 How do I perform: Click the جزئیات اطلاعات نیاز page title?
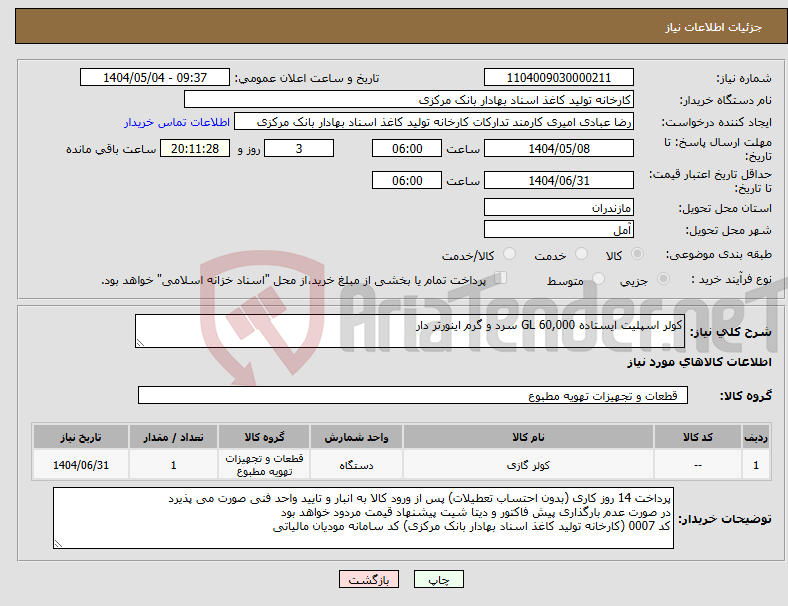click(x=714, y=27)
